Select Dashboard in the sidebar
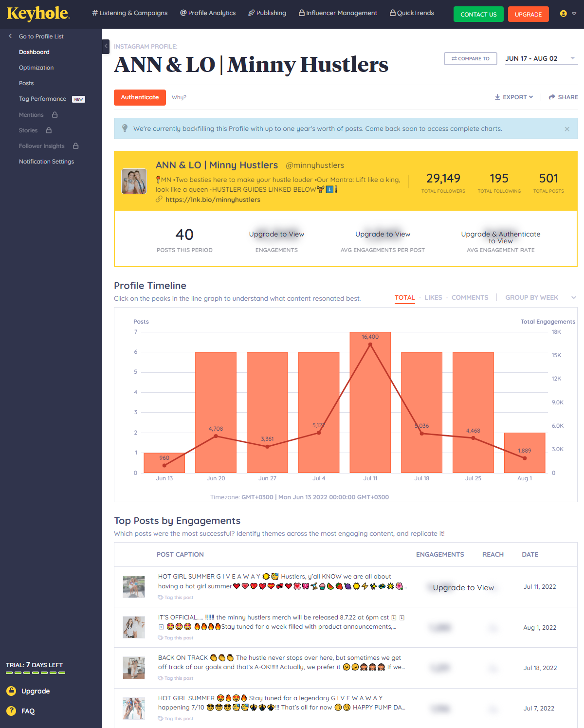Screen dimensions: 584x728 point(34,52)
